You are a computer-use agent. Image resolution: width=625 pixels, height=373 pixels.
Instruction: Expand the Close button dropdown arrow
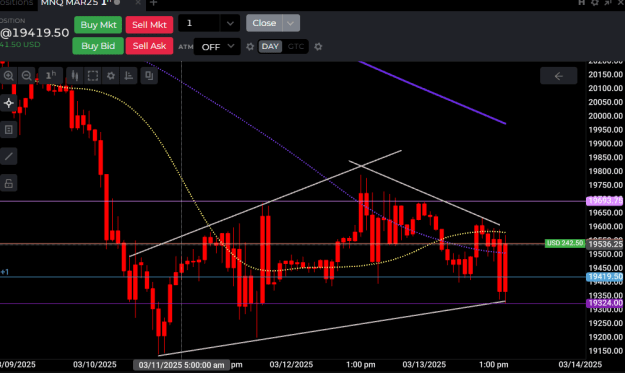[291, 23]
